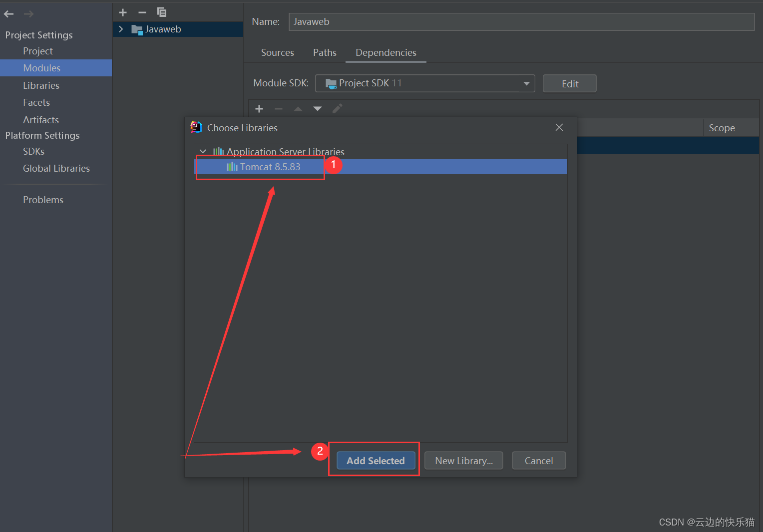This screenshot has height=532, width=763.
Task: Remove dependency with the minus icon
Action: [x=279, y=109]
